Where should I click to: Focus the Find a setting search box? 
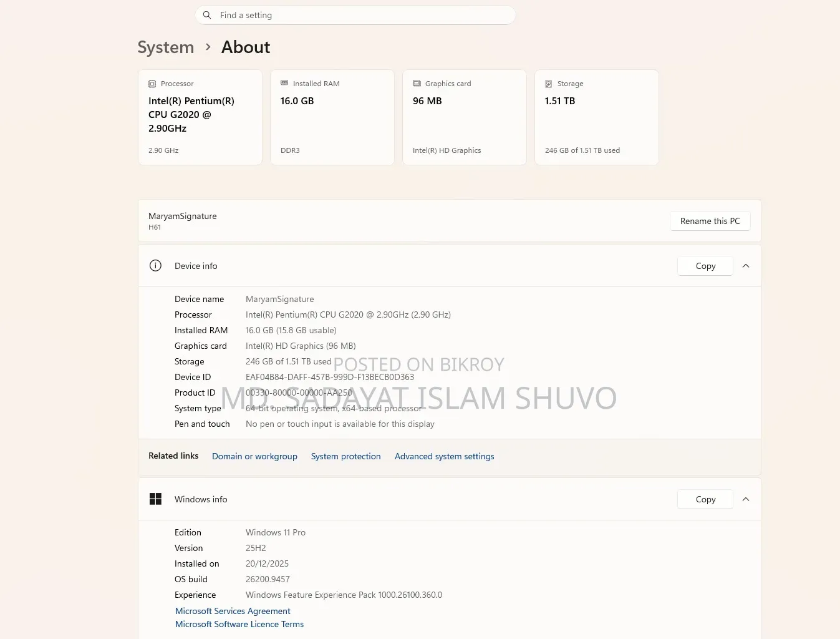click(x=355, y=15)
